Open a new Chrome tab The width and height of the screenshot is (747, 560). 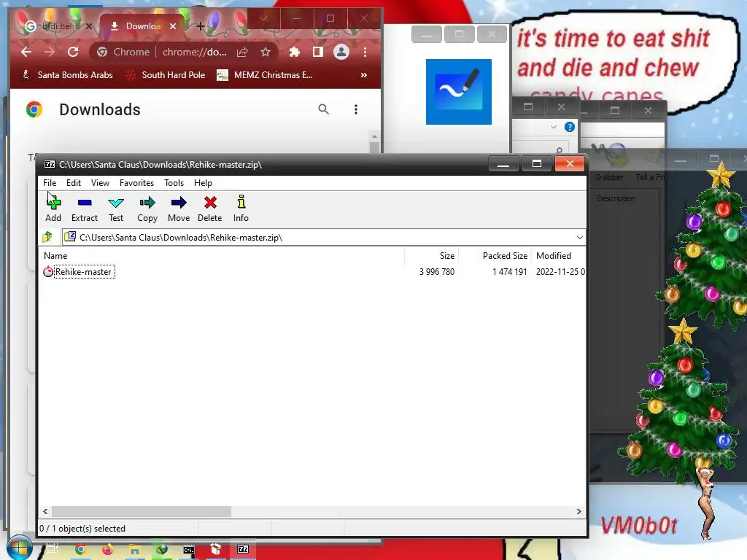pyautogui.click(x=200, y=26)
